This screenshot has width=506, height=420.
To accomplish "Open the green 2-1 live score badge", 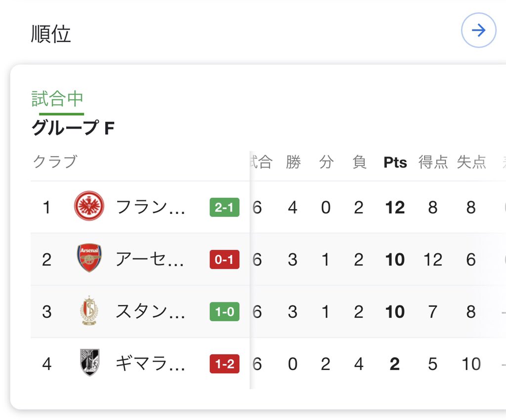I will [x=225, y=207].
